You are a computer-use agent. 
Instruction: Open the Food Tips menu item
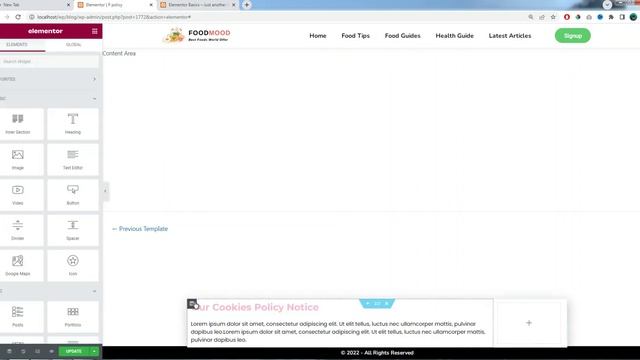pyautogui.click(x=356, y=36)
